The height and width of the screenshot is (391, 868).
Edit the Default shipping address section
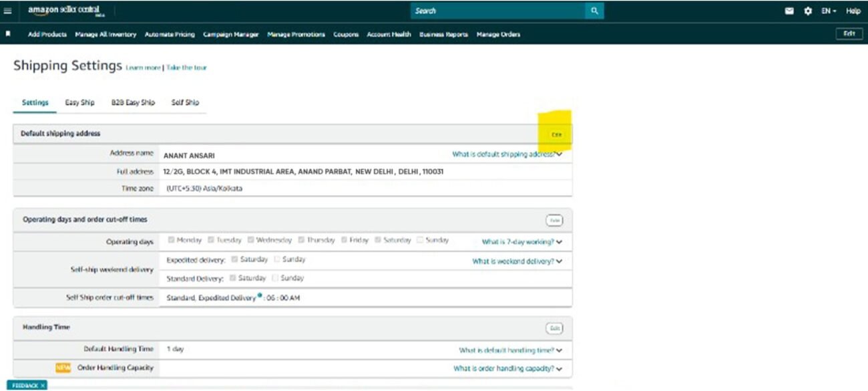point(556,134)
